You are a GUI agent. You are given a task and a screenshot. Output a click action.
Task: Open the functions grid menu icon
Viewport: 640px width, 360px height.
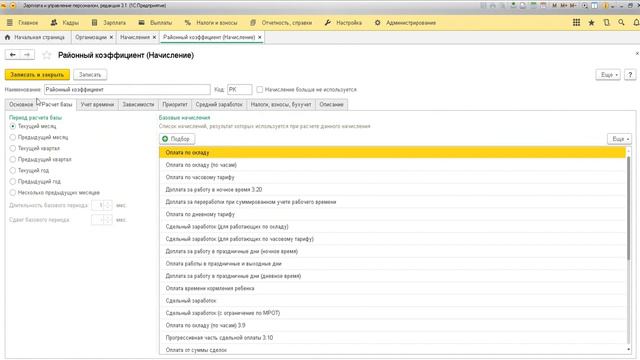pos(576,23)
